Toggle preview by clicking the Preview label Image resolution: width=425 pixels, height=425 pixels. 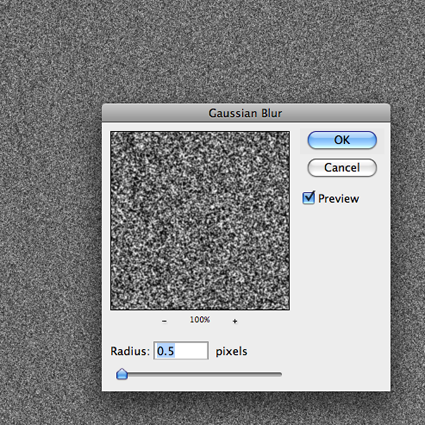click(338, 199)
